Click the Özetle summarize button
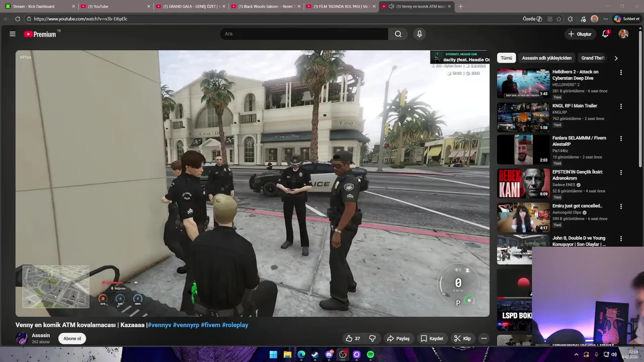The height and width of the screenshot is (362, 644). tap(532, 19)
